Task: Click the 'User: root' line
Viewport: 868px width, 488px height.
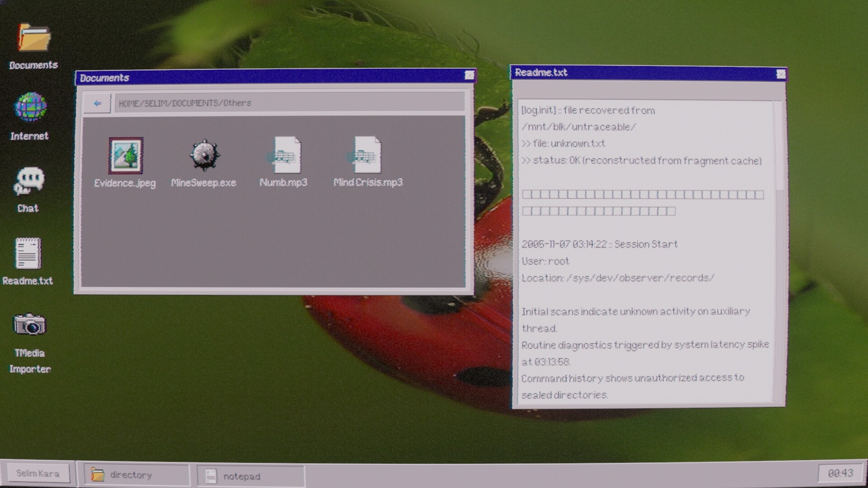Action: point(545,261)
